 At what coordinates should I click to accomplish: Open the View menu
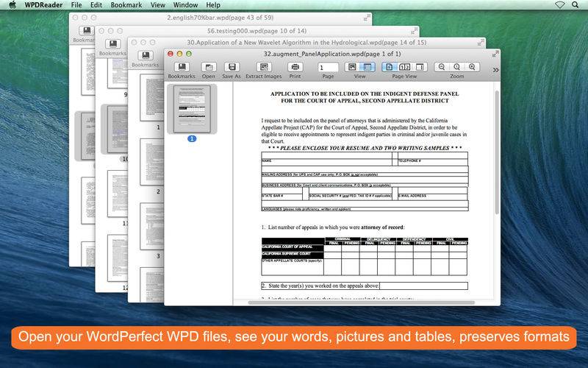pyautogui.click(x=158, y=5)
